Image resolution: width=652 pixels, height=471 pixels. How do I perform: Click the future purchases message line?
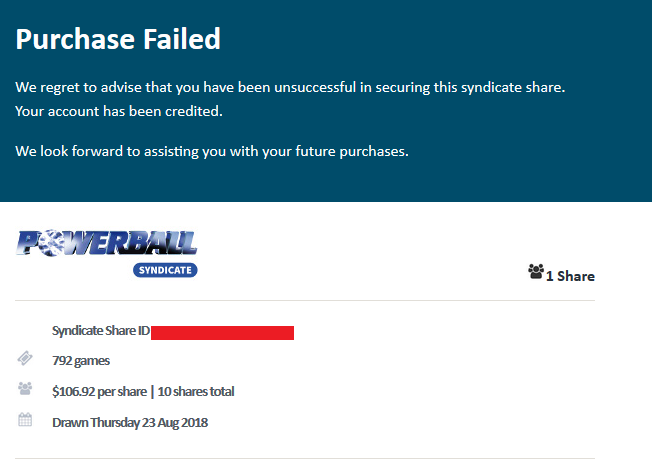[x=212, y=152]
